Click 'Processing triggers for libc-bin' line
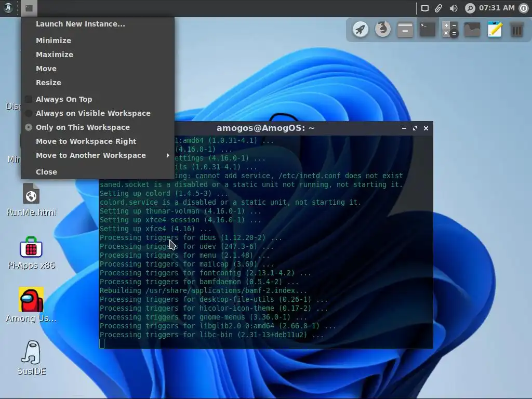This screenshot has width=532, height=399. (x=211, y=335)
